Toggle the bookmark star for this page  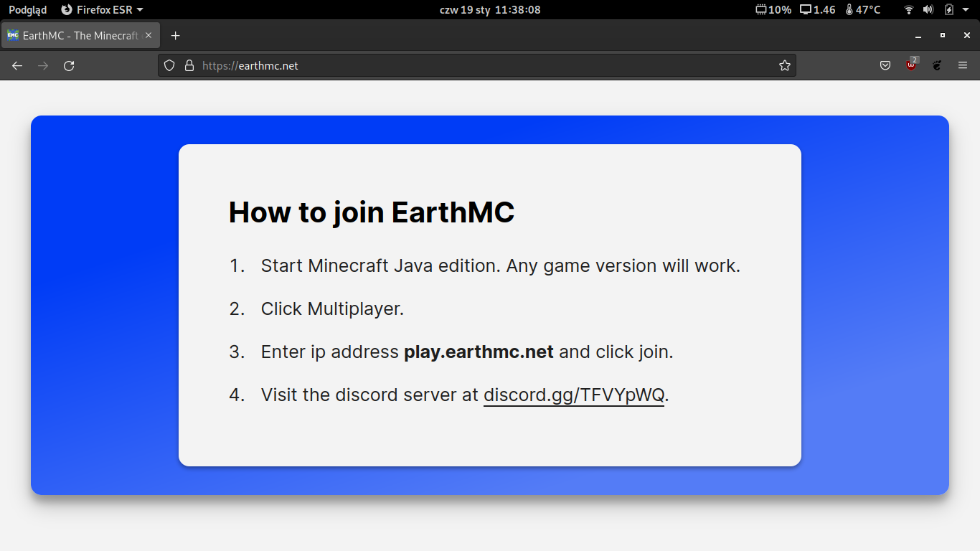click(x=784, y=65)
